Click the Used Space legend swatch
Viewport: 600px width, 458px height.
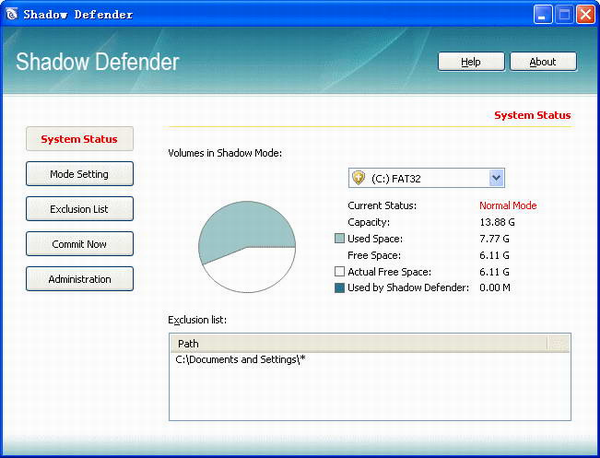click(x=339, y=239)
